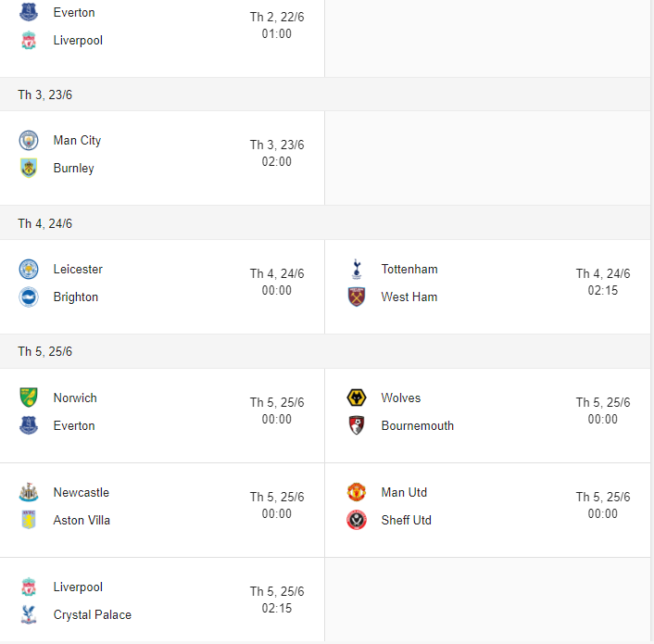Click the Norwich club crest
Viewport: 654px width, 644px height.
pos(29,398)
